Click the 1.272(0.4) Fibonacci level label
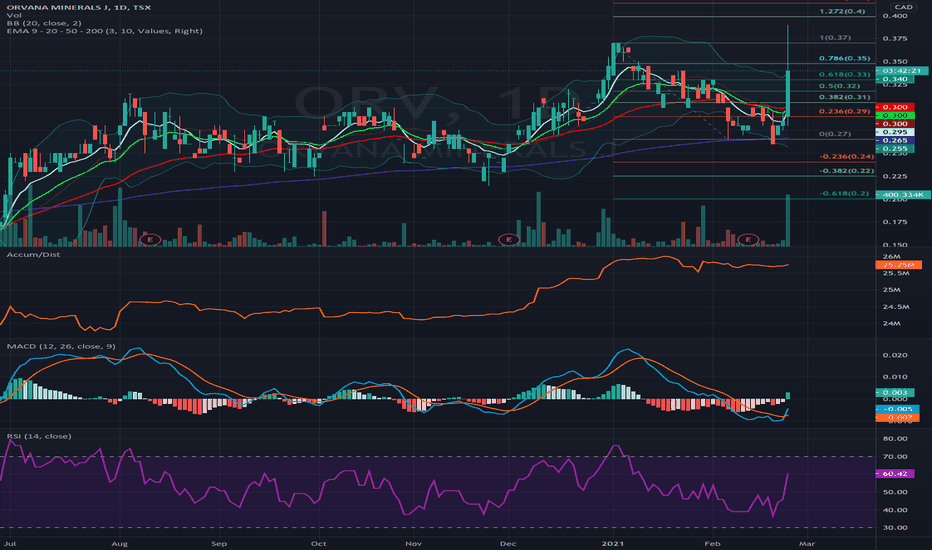The height and width of the screenshot is (550, 932). 842,11
